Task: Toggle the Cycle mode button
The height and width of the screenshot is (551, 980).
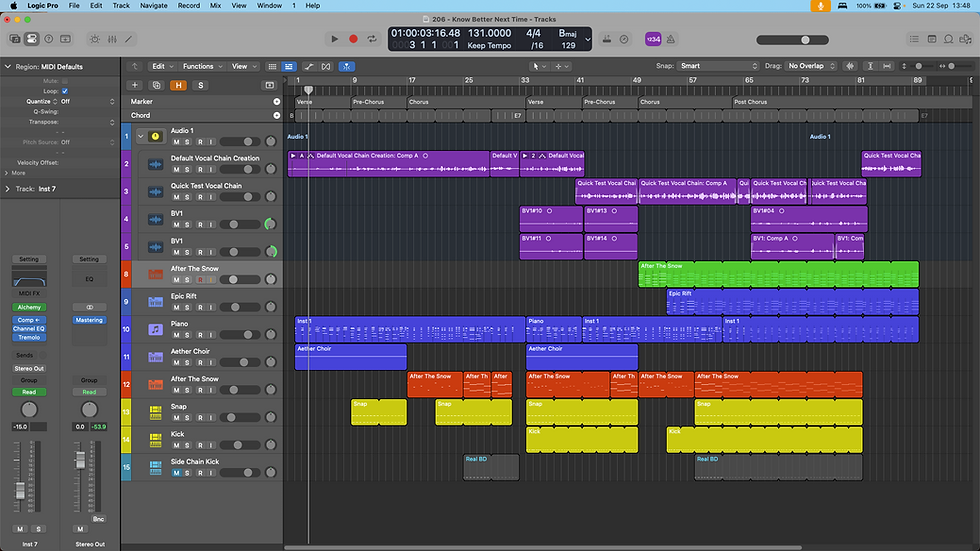Action: tap(372, 39)
